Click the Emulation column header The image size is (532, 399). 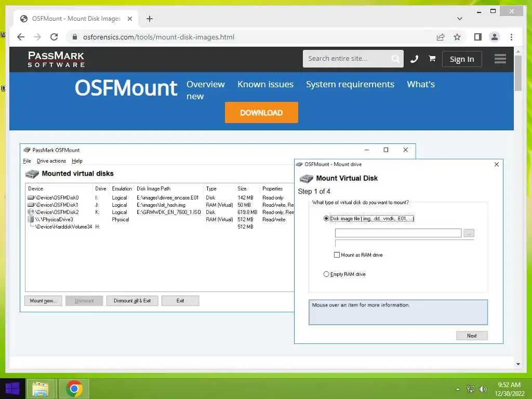[x=122, y=189]
